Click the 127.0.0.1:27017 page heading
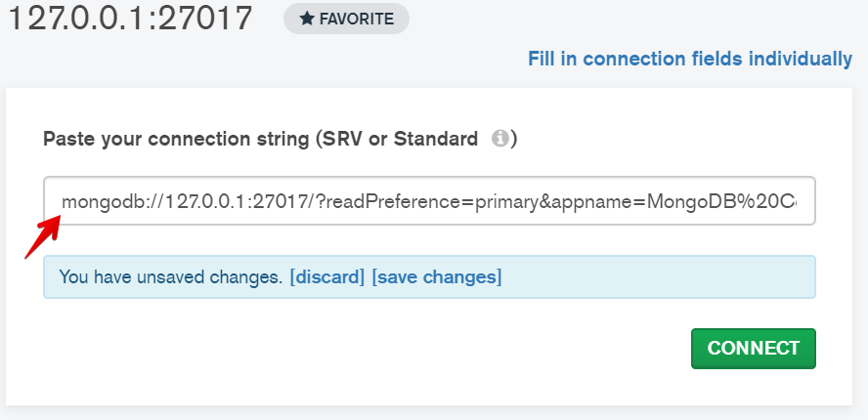The height and width of the screenshot is (420, 868). point(129,20)
